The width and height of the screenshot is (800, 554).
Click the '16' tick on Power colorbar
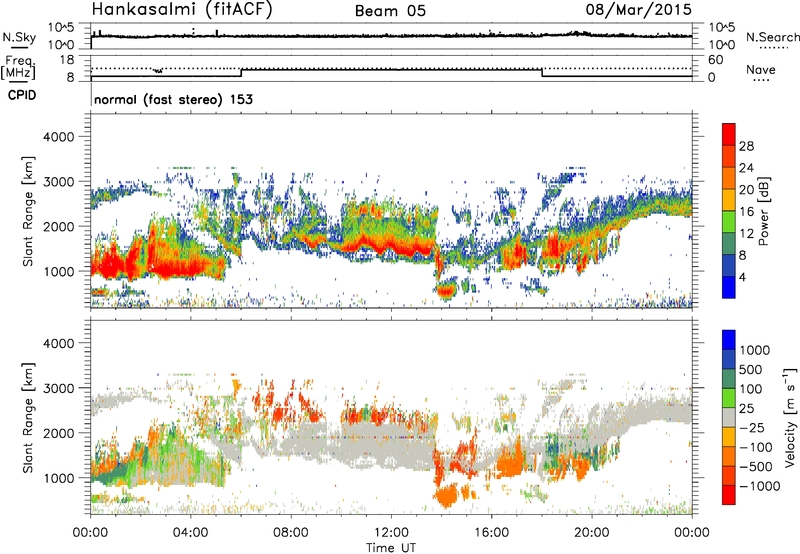point(746,212)
